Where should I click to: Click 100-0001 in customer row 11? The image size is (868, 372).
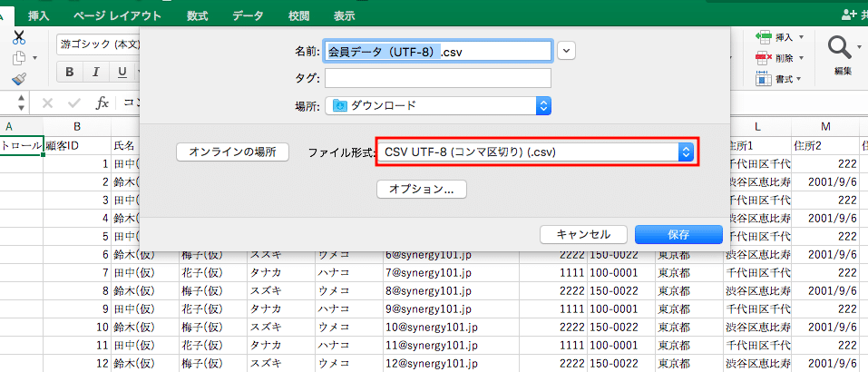tap(620, 346)
